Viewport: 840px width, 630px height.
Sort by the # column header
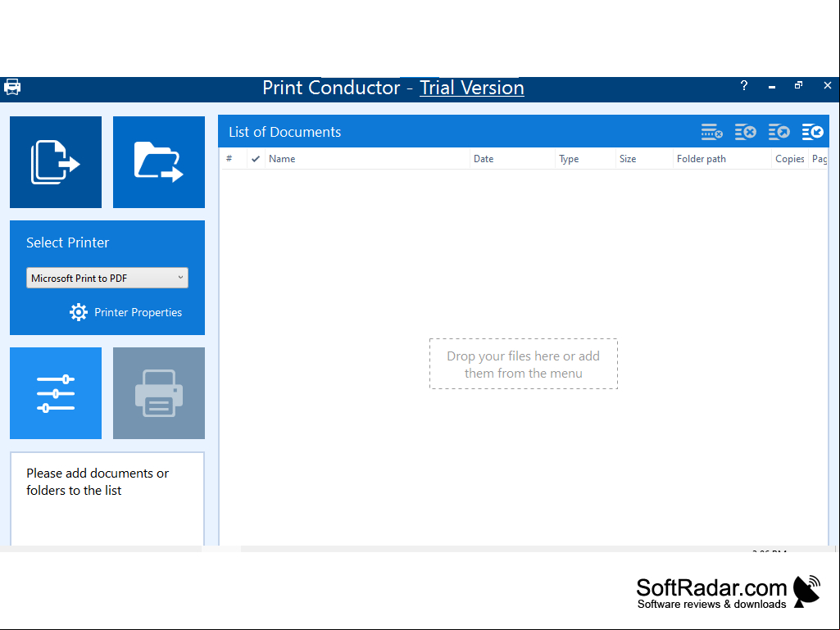[229, 159]
